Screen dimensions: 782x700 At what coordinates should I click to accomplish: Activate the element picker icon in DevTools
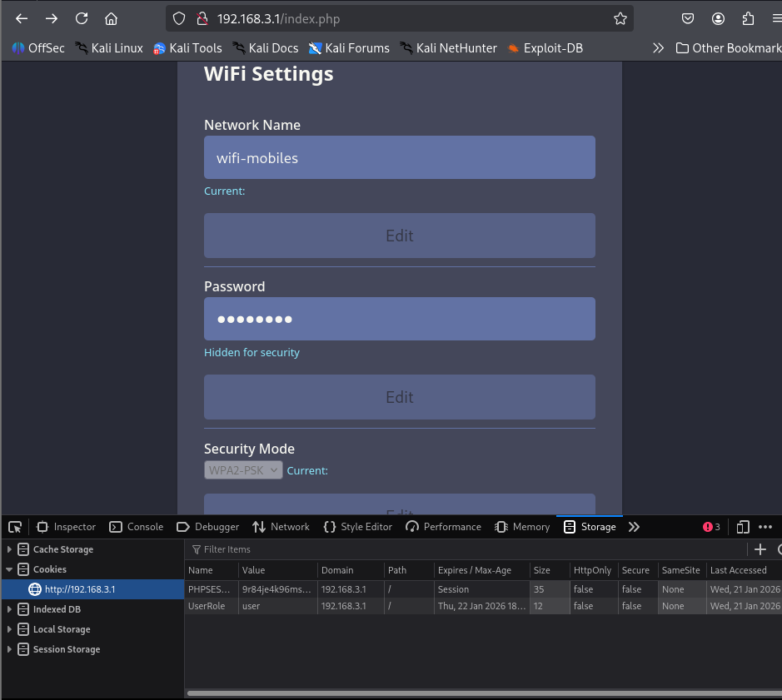tap(15, 527)
